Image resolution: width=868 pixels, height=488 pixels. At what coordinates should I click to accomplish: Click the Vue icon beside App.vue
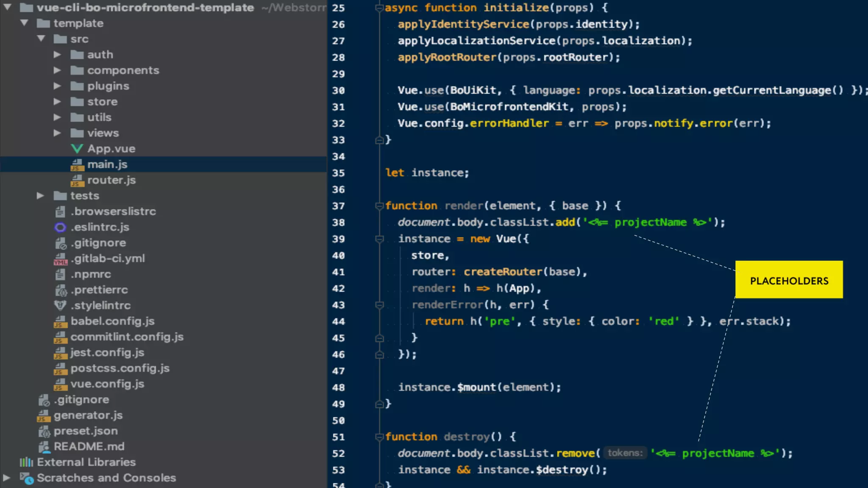77,149
